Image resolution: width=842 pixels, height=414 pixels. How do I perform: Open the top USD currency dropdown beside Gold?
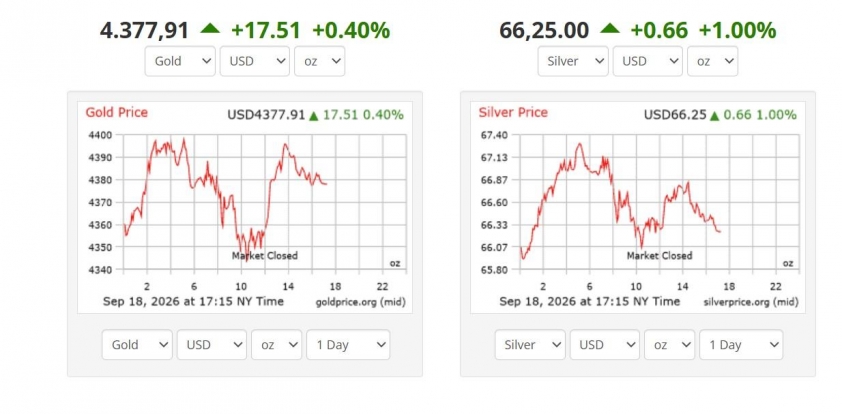(255, 61)
